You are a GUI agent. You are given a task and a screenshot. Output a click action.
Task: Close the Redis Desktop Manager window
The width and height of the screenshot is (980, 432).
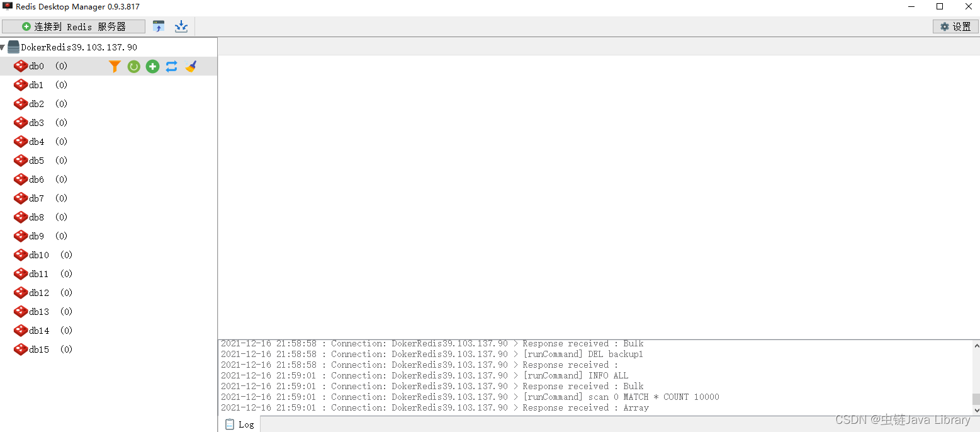[969, 6]
